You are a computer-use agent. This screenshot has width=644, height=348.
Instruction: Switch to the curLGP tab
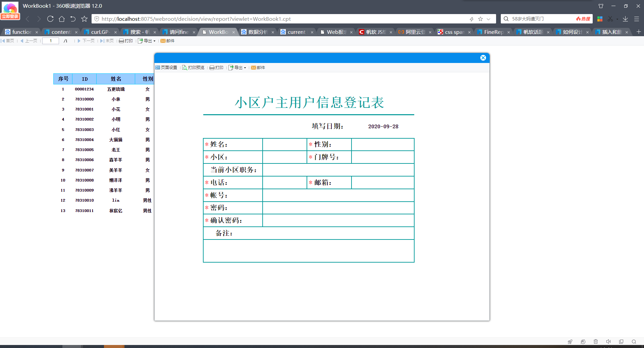click(x=100, y=32)
